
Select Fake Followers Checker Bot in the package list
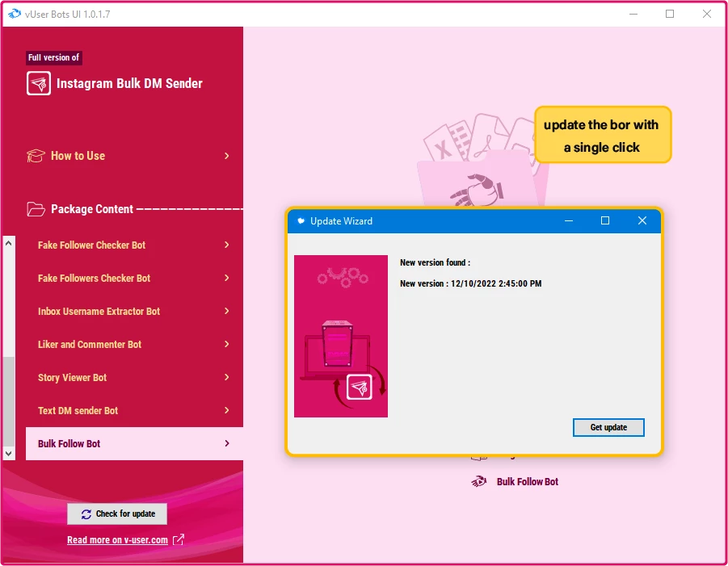(134, 278)
